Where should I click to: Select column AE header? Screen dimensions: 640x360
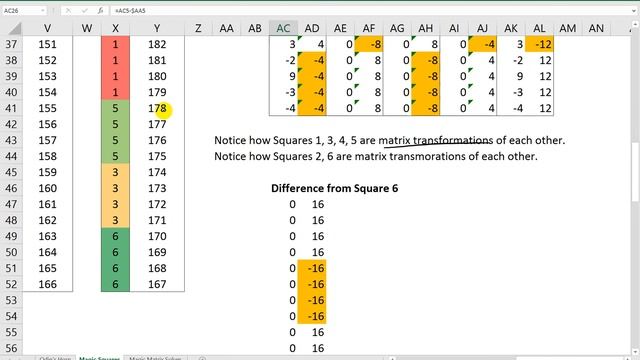point(340,28)
